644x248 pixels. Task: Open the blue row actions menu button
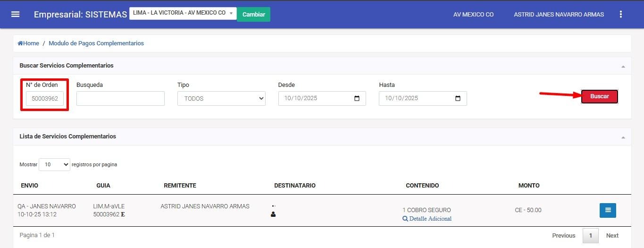point(608,210)
